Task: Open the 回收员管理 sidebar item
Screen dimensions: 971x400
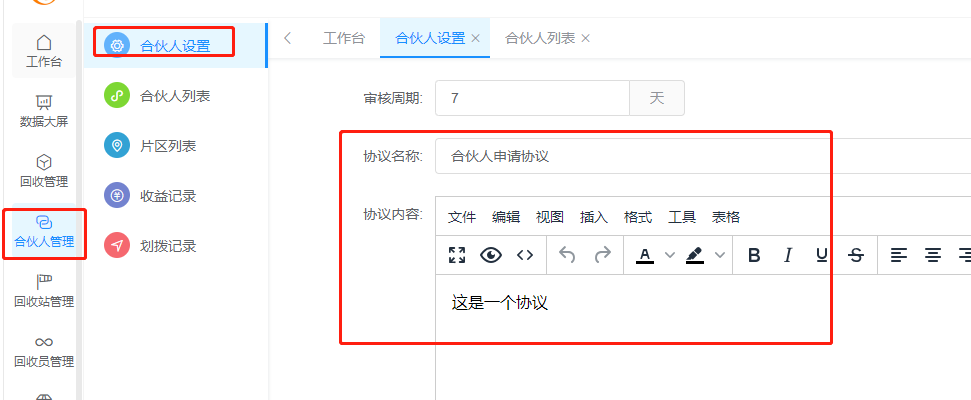Action: tap(44, 351)
